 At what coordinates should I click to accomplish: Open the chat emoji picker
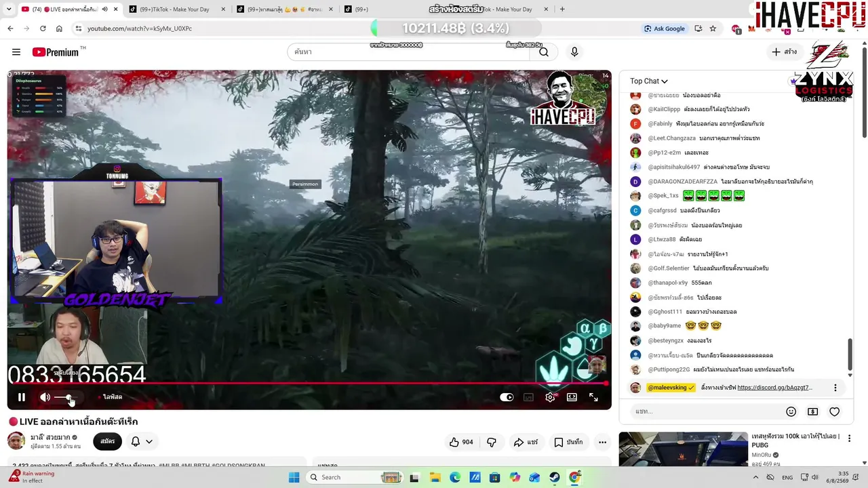tap(791, 411)
